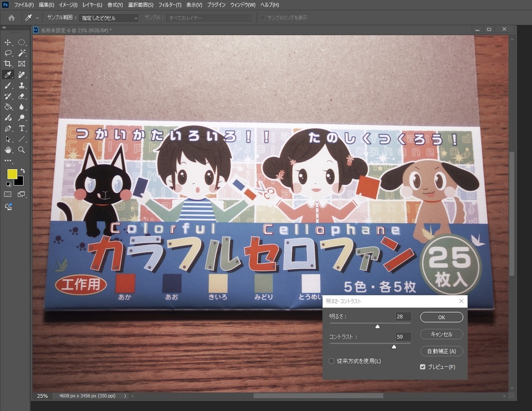Close the 明るさ・コントラスト dialog

tap(461, 301)
